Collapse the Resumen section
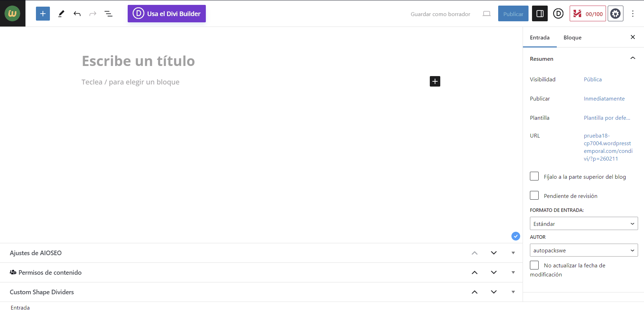644x311 pixels. 632,58
